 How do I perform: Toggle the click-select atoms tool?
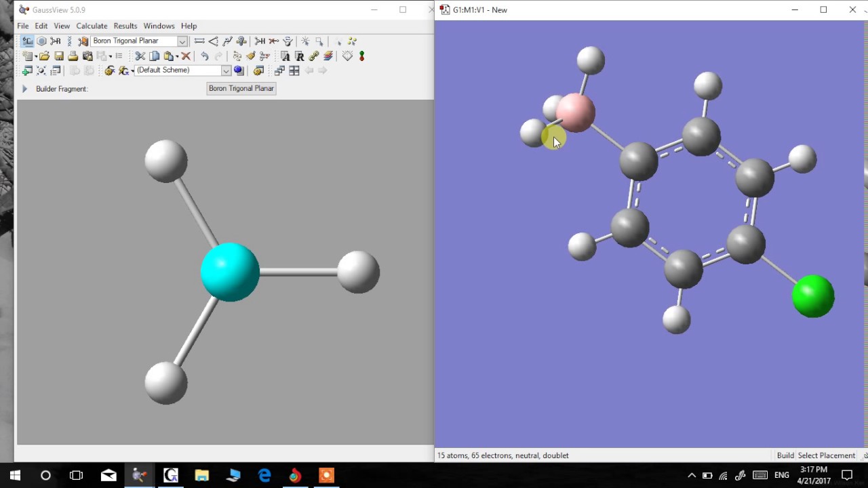[305, 41]
